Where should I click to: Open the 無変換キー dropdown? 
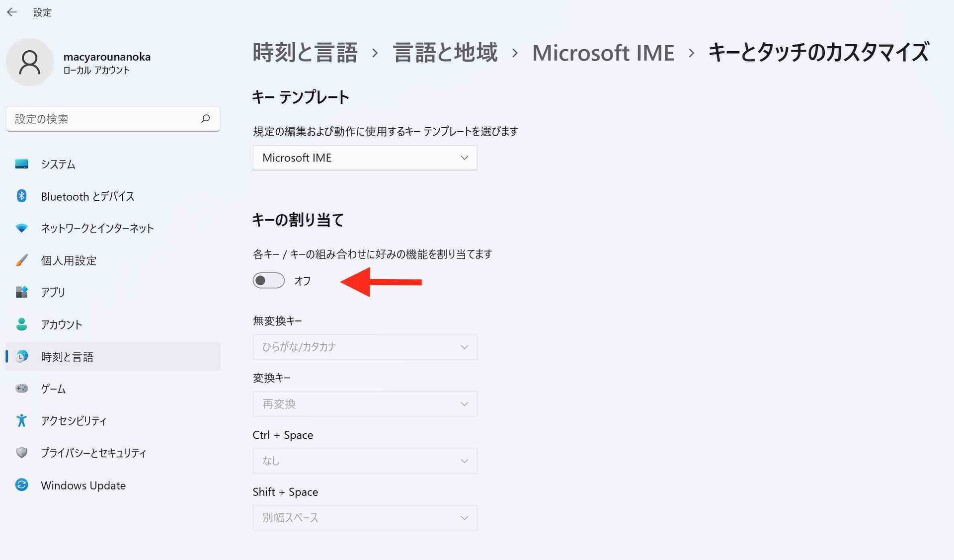365,347
